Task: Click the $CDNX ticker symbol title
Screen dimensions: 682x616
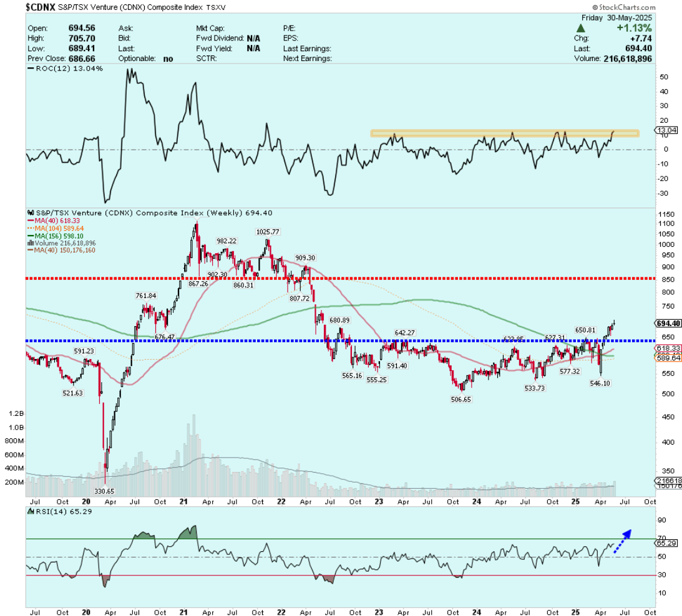Action: 41,7
